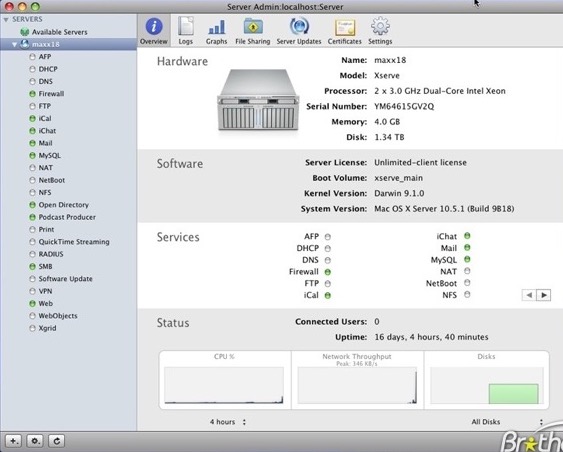Open the Overview toolbar icon
The height and width of the screenshot is (452, 563).
[154, 31]
